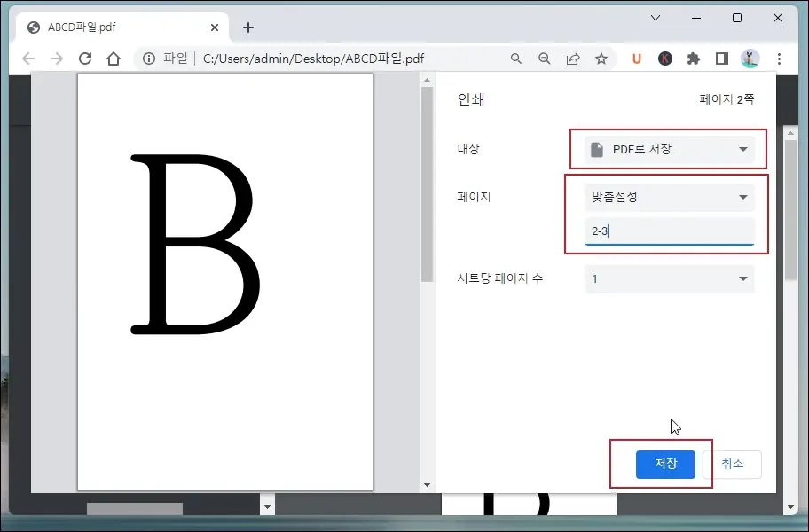Screen dimensions: 809x532
Task: Cancel printing with the 취소 button
Action: coord(733,464)
